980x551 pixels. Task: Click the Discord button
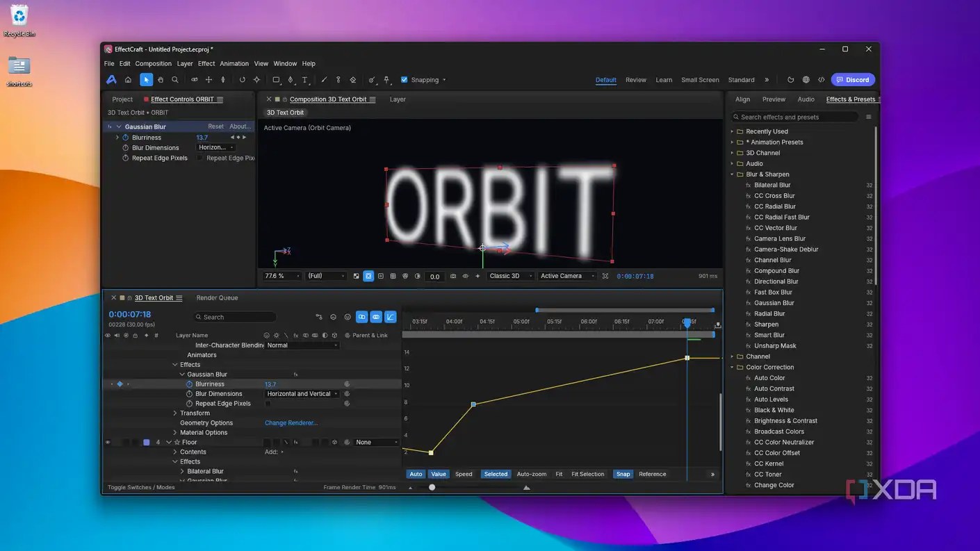point(854,80)
